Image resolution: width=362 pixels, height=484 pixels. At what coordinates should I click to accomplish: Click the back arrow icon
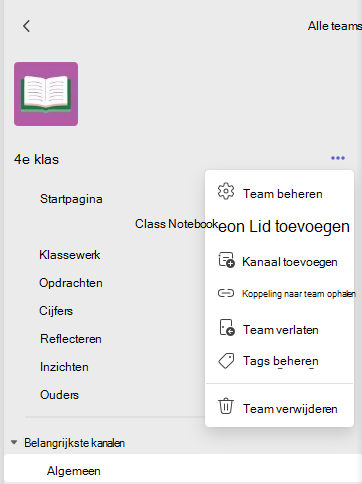26,26
